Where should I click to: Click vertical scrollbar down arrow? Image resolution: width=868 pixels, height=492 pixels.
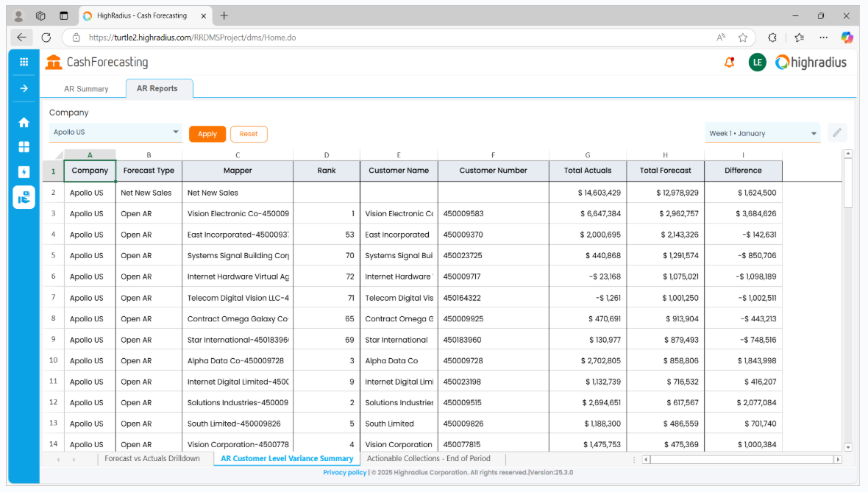[x=848, y=447]
